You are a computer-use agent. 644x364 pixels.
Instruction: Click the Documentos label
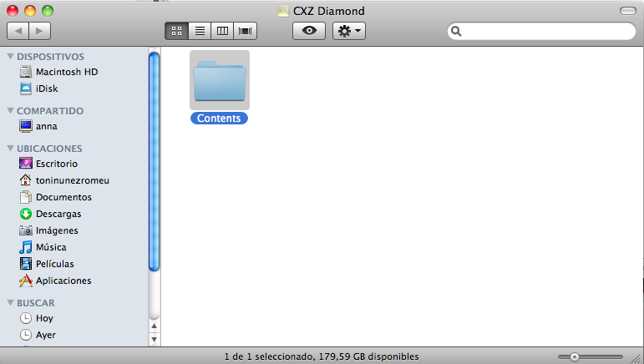[x=63, y=197]
